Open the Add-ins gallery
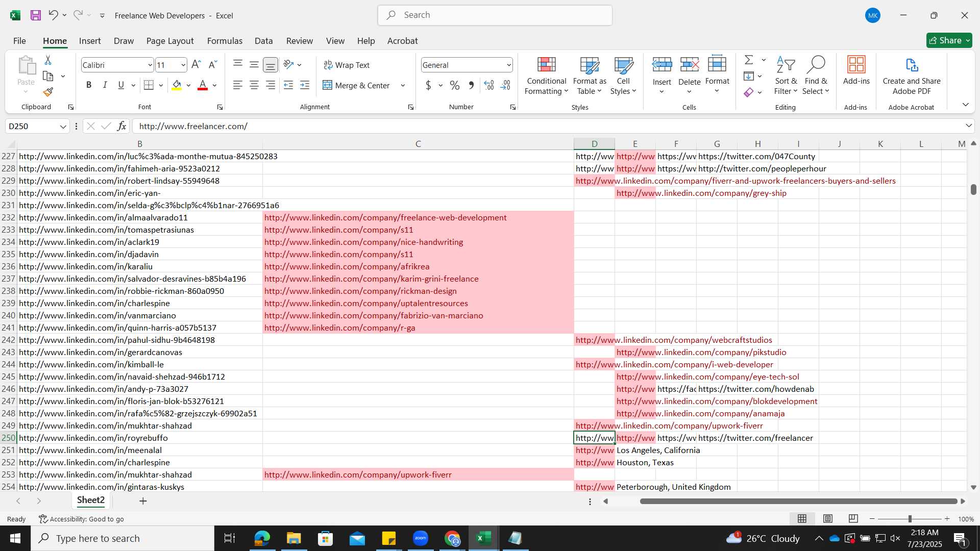 [x=856, y=70]
